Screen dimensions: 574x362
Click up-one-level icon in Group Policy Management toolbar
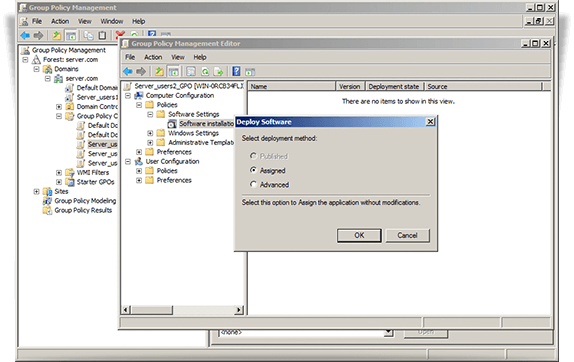(x=56, y=36)
